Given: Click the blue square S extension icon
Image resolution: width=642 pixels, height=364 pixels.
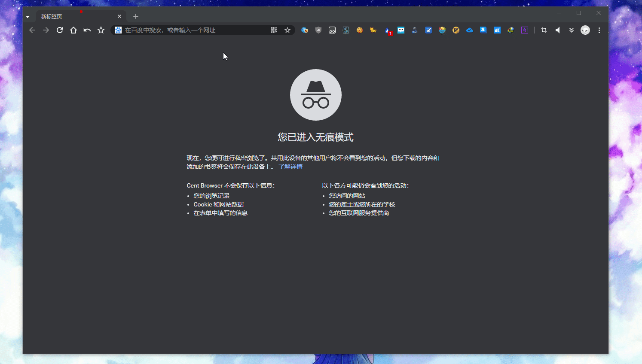Looking at the screenshot, I should coord(483,30).
